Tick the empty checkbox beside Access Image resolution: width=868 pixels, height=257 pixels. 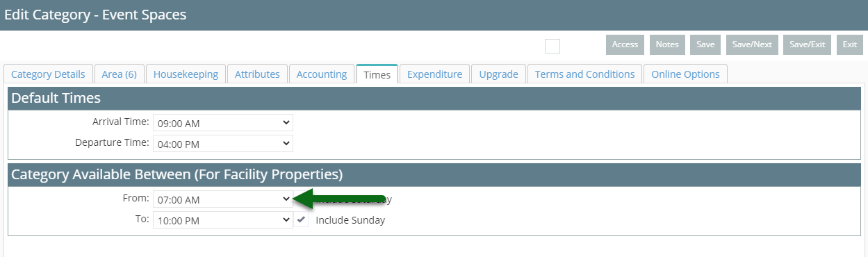(x=552, y=46)
